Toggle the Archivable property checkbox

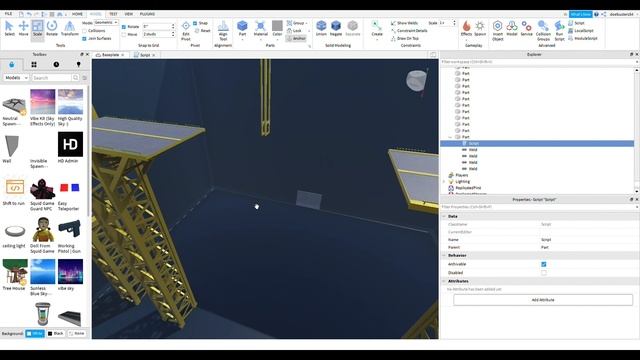pos(544,264)
